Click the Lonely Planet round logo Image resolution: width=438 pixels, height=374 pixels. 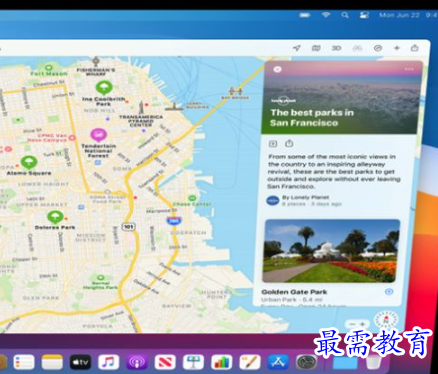click(x=273, y=200)
